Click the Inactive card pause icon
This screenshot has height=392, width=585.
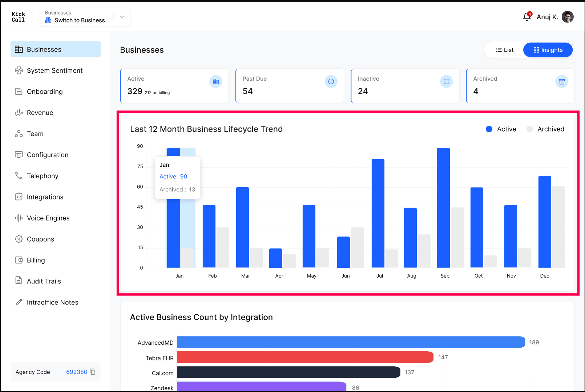[x=446, y=81]
